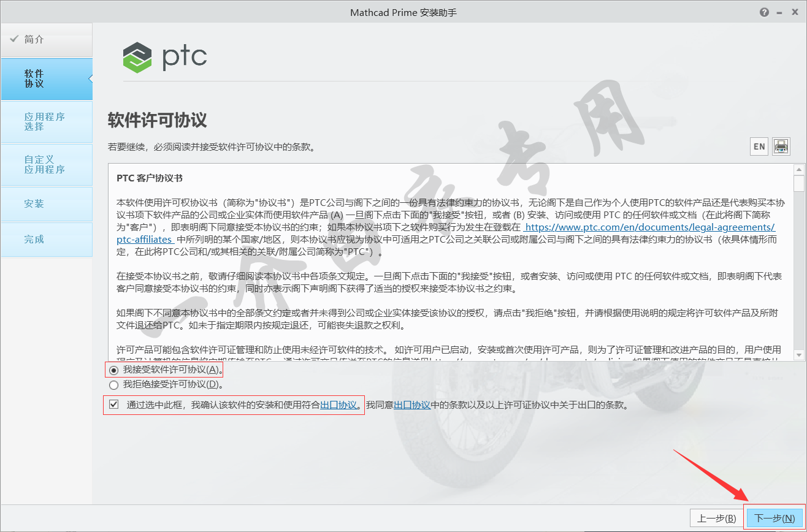Select the 完成 step in sidebar
This screenshot has height=532, width=807.
[46, 240]
